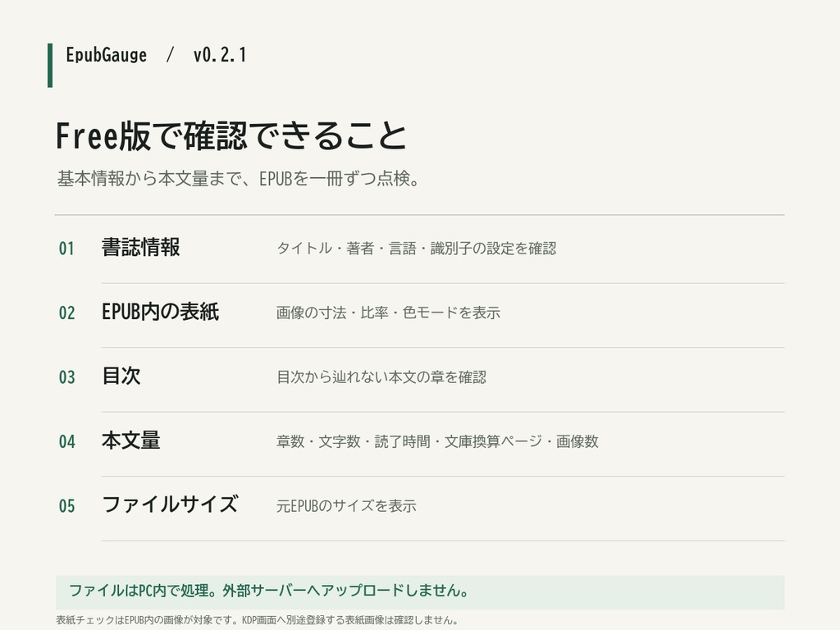This screenshot has height=630, width=840.
Task: Click the EpubGauge product name
Action: [106, 55]
